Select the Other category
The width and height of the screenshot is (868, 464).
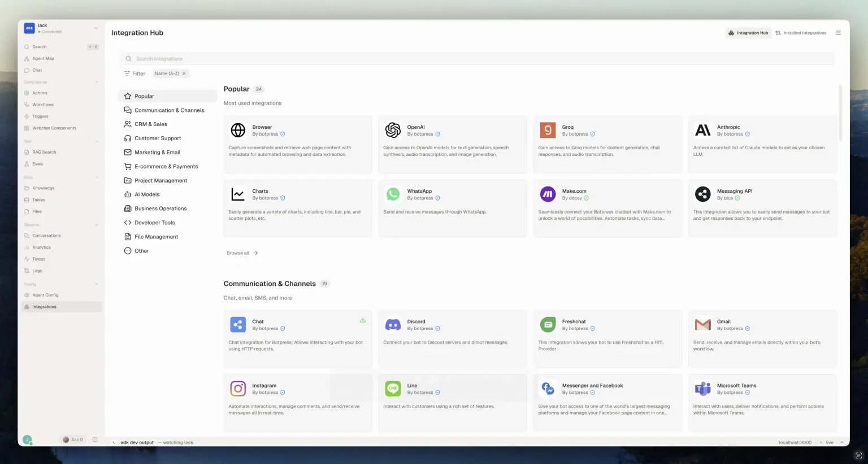click(x=168, y=251)
